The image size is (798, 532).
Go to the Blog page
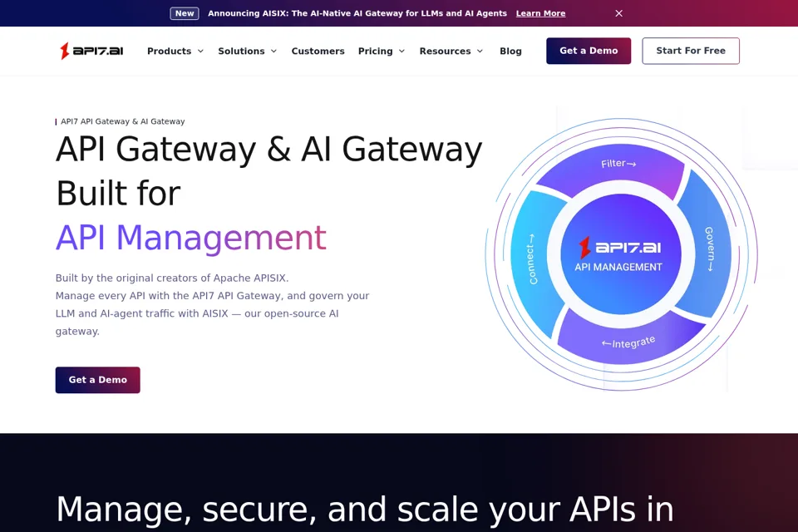pyautogui.click(x=510, y=51)
